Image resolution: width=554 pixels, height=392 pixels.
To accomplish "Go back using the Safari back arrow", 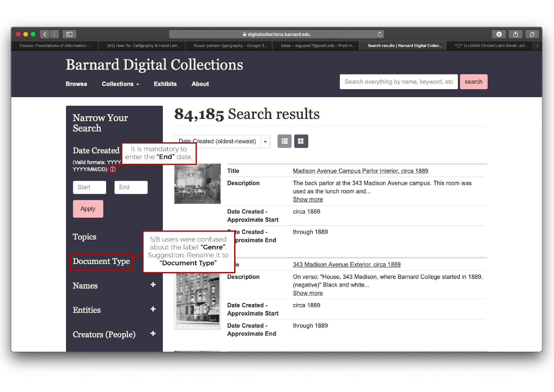I will [45, 34].
